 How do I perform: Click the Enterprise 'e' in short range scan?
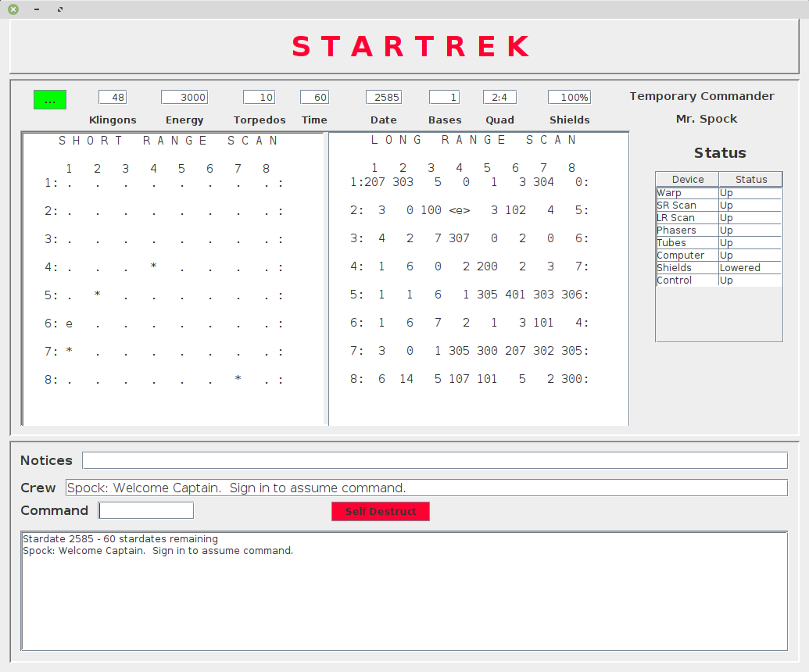tap(69, 323)
